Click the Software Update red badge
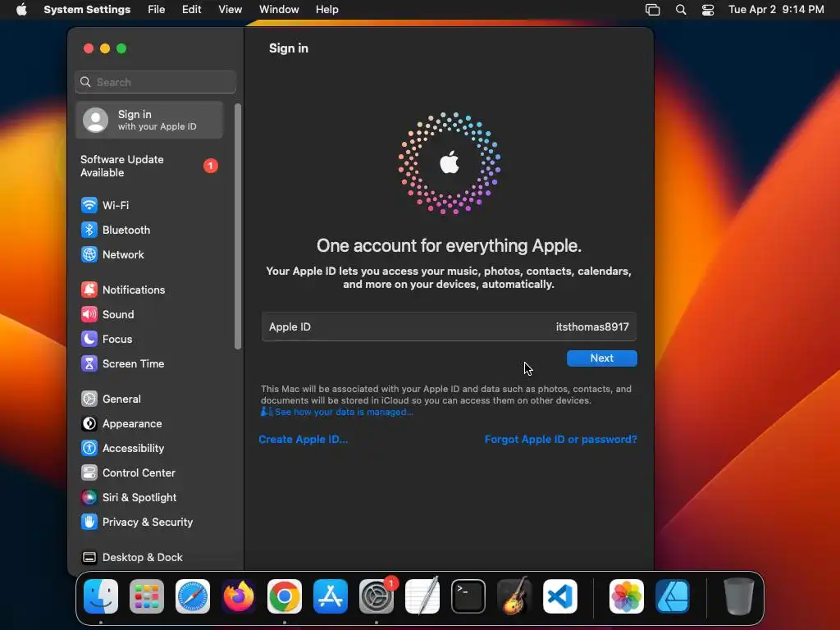Screen dimensions: 840x630 [x=211, y=166]
